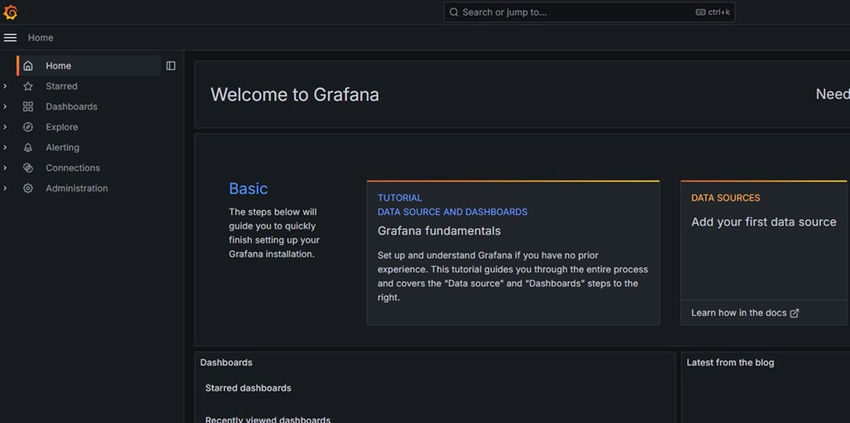Click the Welcome to Grafana heading
Image resolution: width=850 pixels, height=423 pixels.
click(x=294, y=95)
